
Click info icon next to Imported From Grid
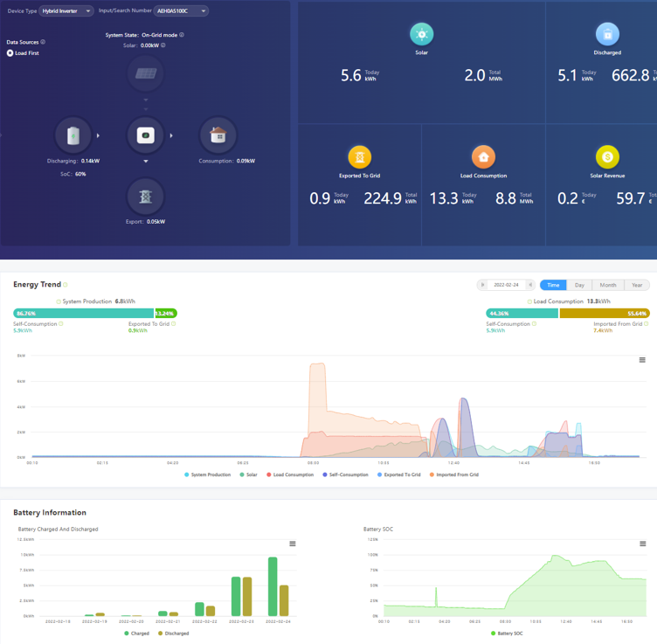click(x=647, y=323)
